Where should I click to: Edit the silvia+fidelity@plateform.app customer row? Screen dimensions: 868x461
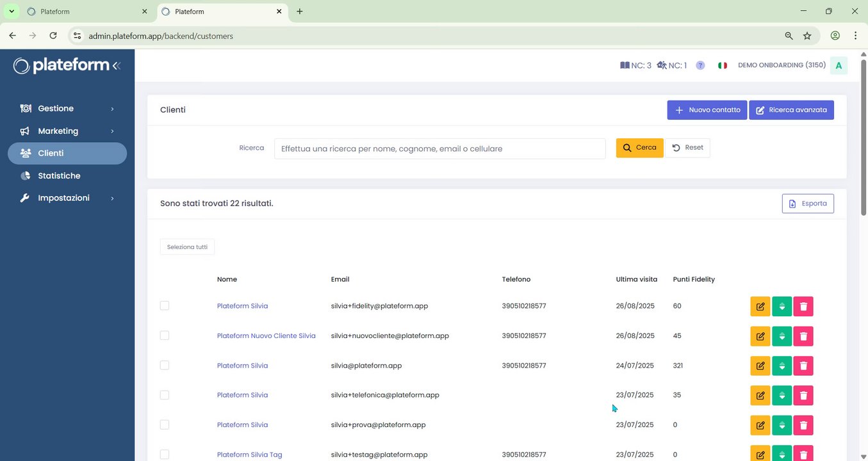pyautogui.click(x=760, y=307)
